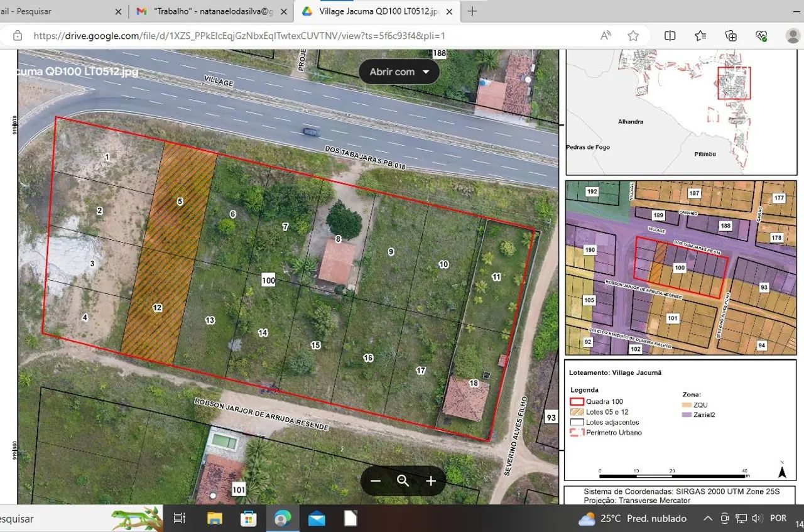The width and height of the screenshot is (804, 532).
Task: Reset zoom with the magnifier icon
Action: click(x=403, y=481)
